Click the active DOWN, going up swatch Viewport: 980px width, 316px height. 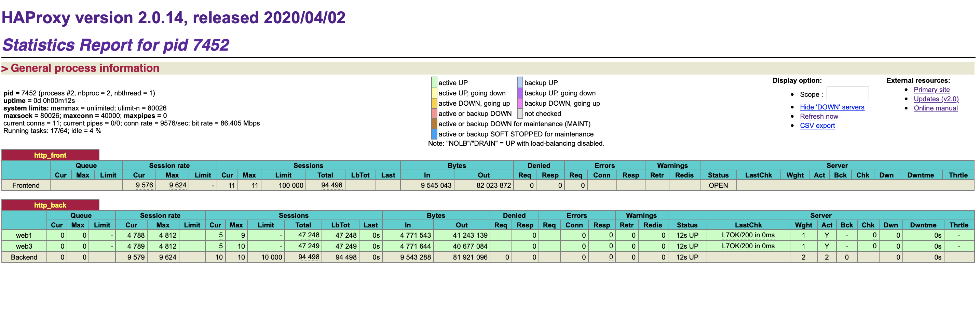pos(434,103)
